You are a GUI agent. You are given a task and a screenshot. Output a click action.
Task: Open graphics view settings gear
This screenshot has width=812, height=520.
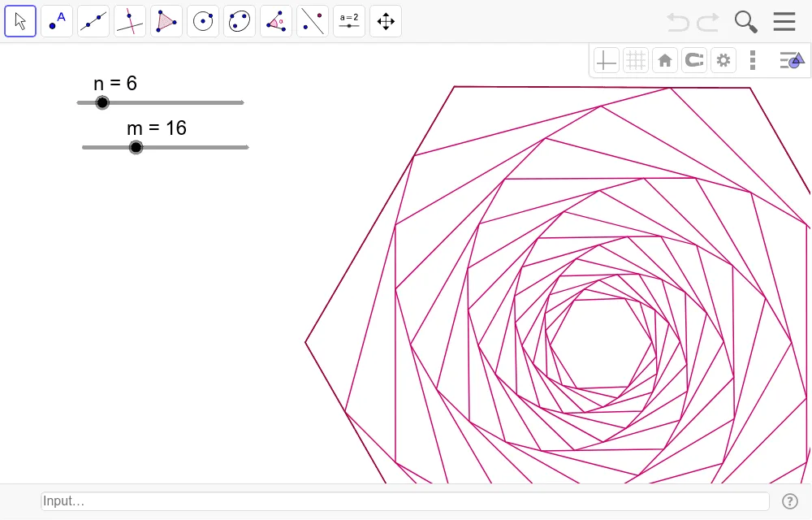point(723,61)
